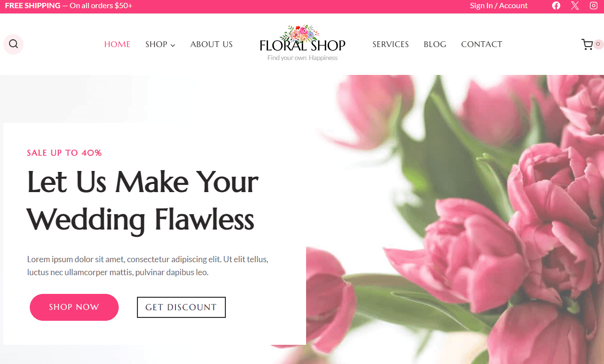This screenshot has width=604, height=364.
Task: Visit the X (Twitter) social icon
Action: tap(575, 6)
